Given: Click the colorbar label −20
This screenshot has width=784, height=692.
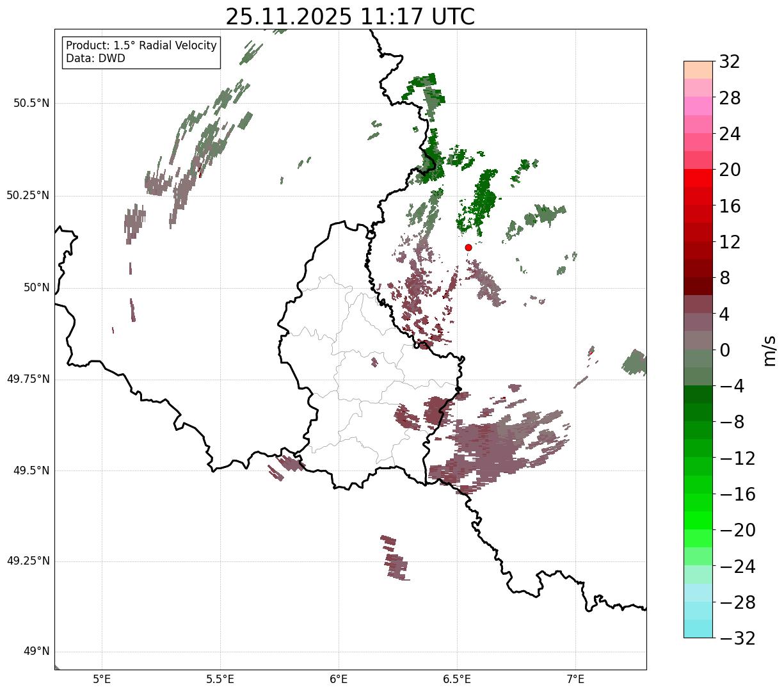Looking at the screenshot, I should pyautogui.click(x=737, y=530).
